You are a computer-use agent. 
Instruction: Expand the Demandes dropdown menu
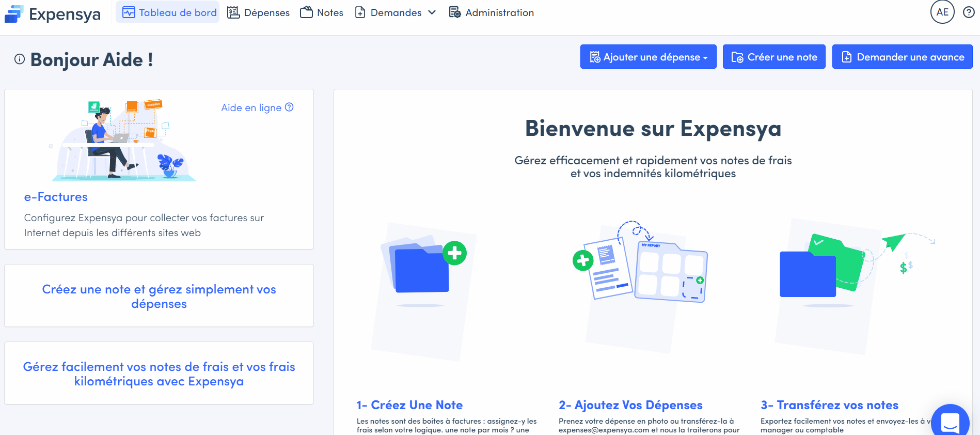pyautogui.click(x=396, y=12)
